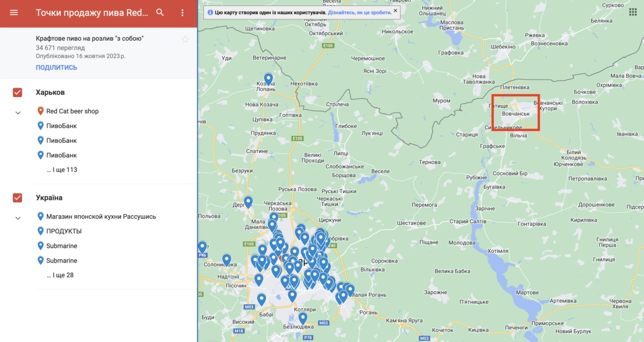Select Магазин японской кухни Рассушись entry
Viewport: 644px width, 342px height.
pos(101,216)
